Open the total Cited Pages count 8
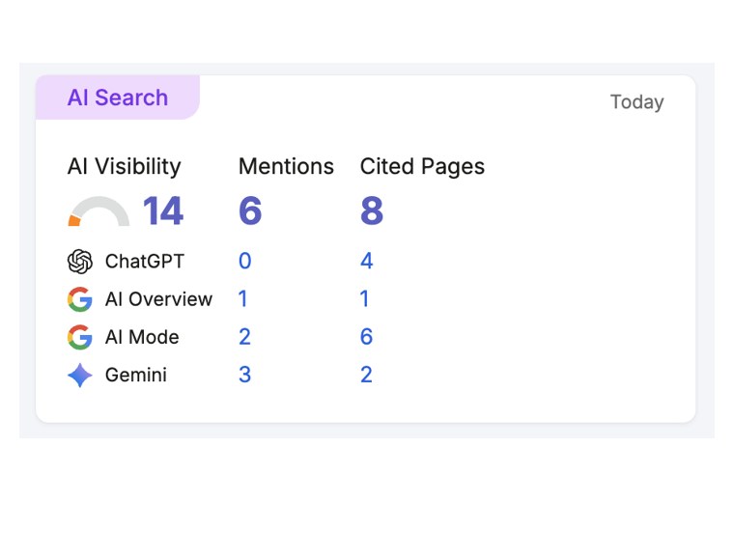The height and width of the screenshot is (560, 734). [372, 211]
